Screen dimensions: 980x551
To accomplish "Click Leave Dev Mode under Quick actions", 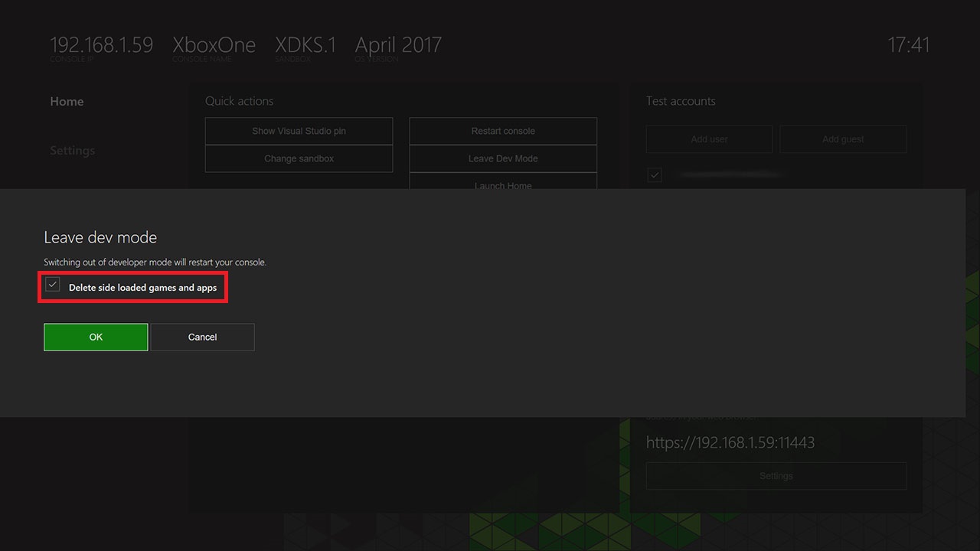I will [x=502, y=158].
